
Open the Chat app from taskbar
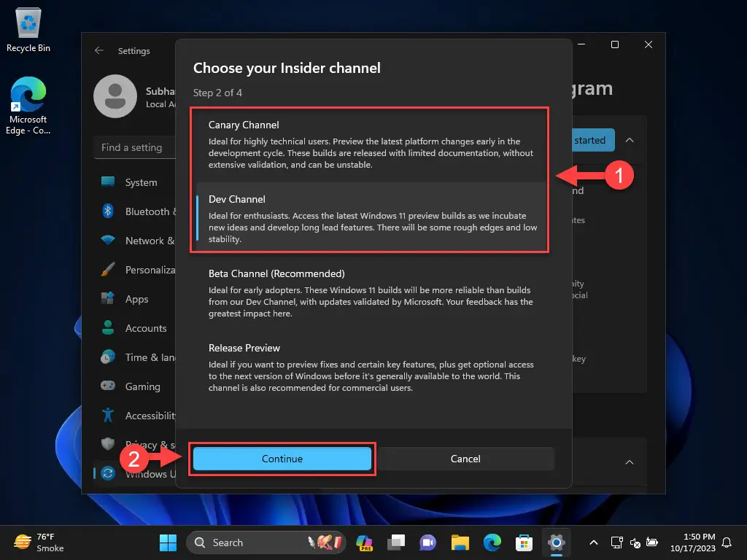(427, 542)
